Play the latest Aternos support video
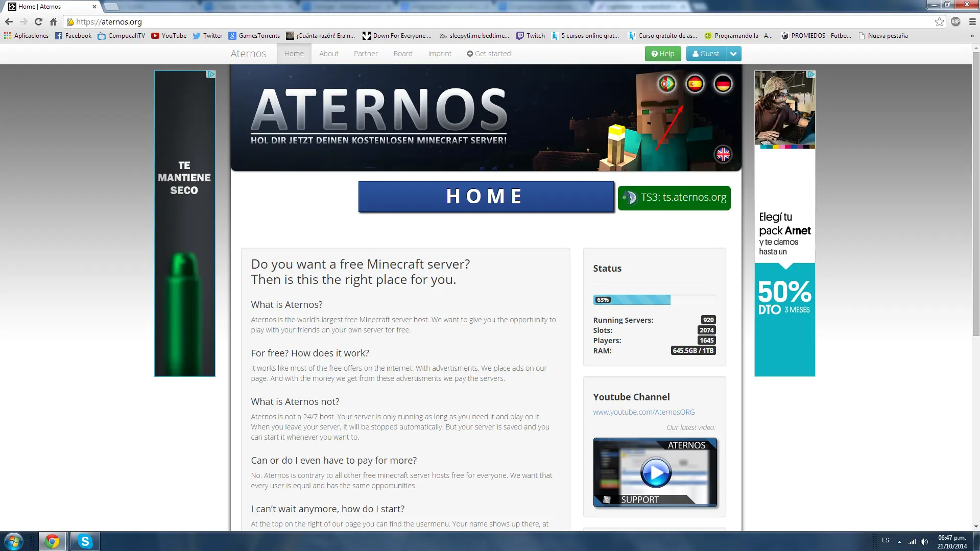 pos(656,472)
